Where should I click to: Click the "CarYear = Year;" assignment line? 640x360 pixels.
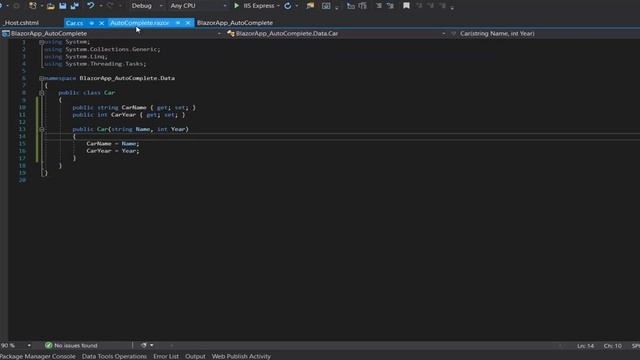(x=113, y=151)
